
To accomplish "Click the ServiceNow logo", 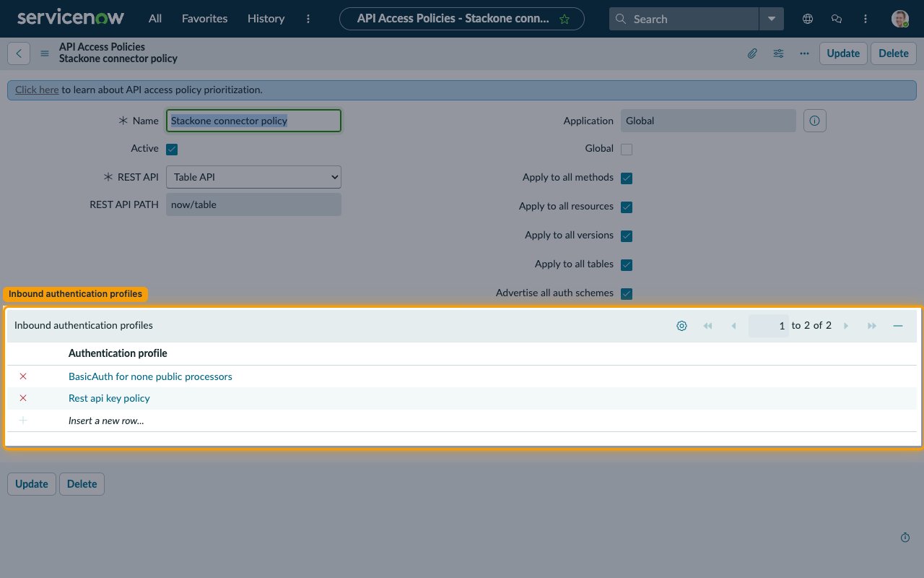I will point(71,18).
